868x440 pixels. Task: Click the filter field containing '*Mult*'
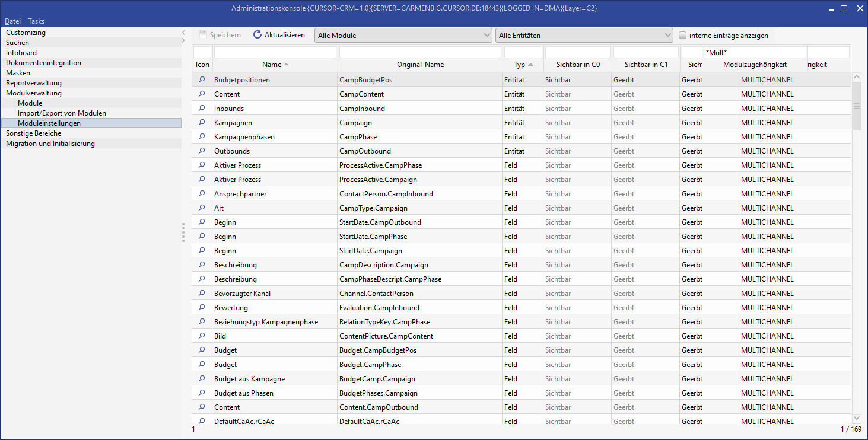pos(754,52)
